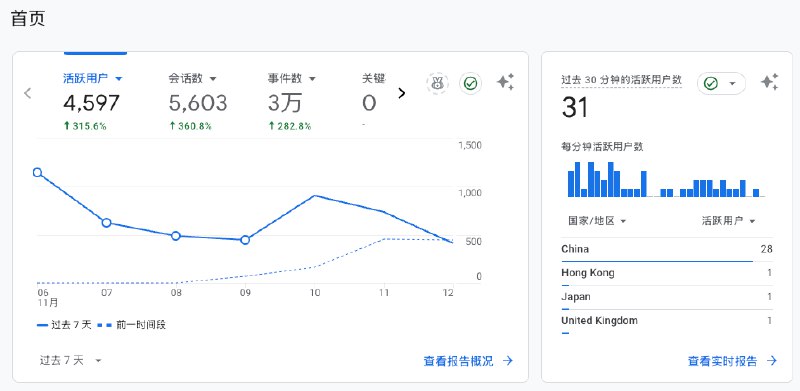
Task: Click the Japan row
Action: pyautogui.click(x=667, y=298)
